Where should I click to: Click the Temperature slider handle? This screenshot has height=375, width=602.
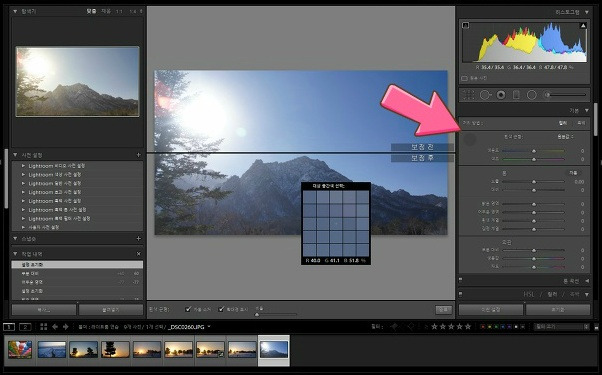[x=534, y=151]
